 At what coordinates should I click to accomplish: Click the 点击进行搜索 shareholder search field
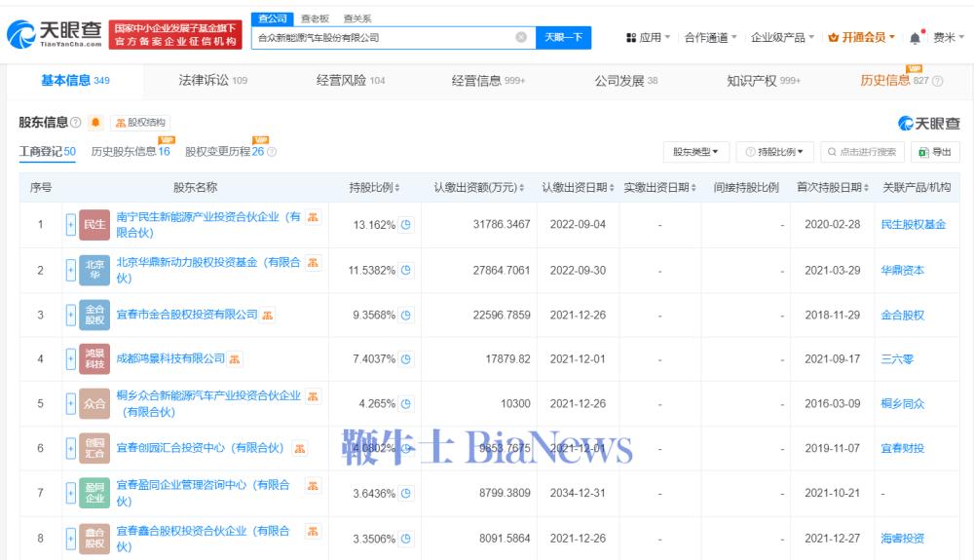(x=862, y=152)
